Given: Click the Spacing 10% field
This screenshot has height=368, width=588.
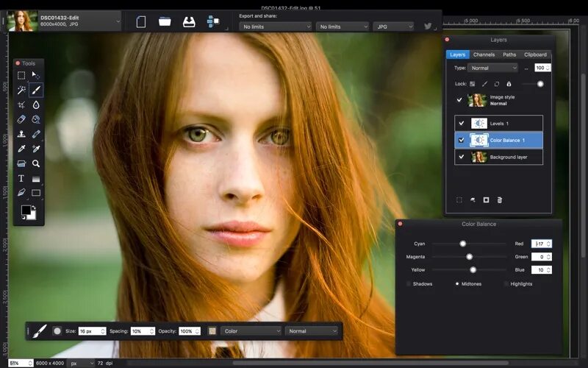Looking at the screenshot, I should click(x=143, y=331).
